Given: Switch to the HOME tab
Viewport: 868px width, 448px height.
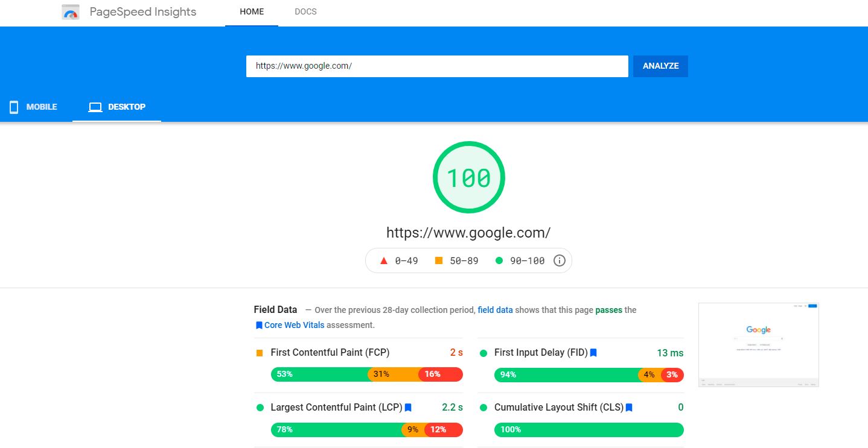Looking at the screenshot, I should 252,13.
